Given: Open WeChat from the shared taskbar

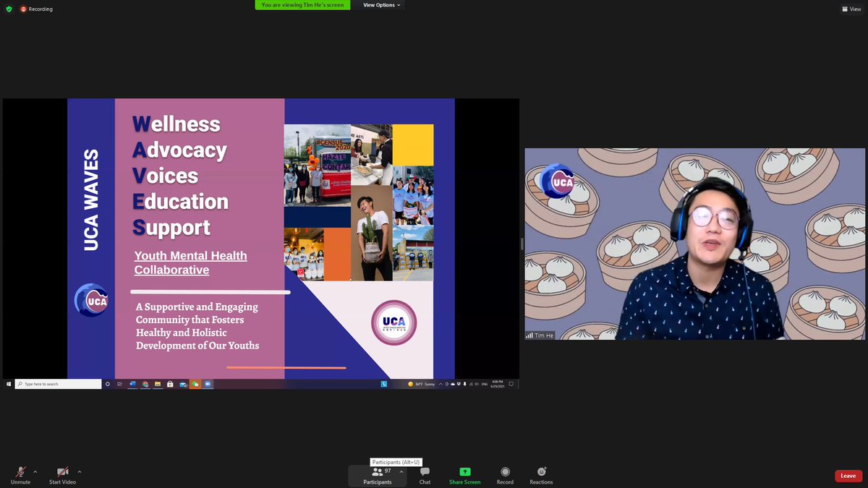Looking at the screenshot, I should coord(195,384).
